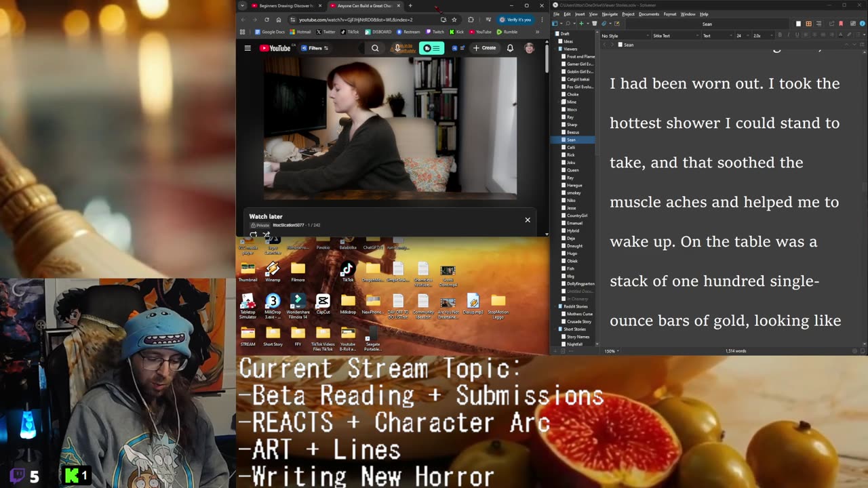Open the Rumble bookmark
This screenshot has height=488, width=868.
point(507,32)
